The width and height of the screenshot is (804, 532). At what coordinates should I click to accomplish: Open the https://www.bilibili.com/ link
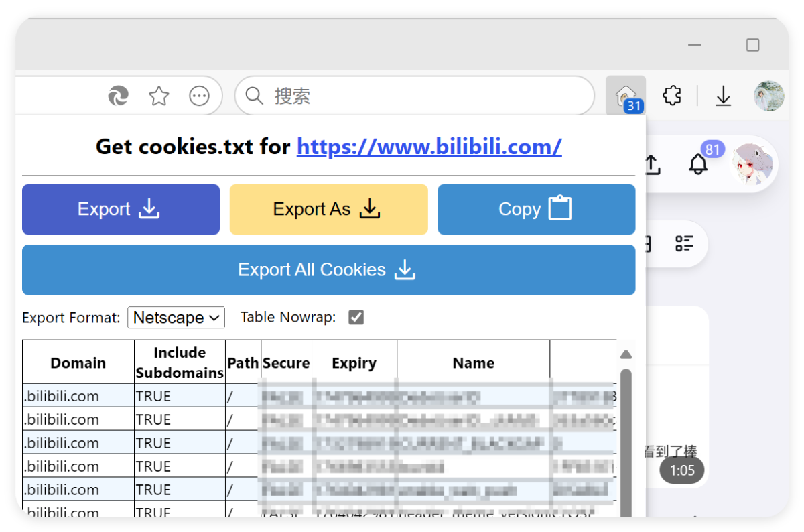[x=429, y=146]
